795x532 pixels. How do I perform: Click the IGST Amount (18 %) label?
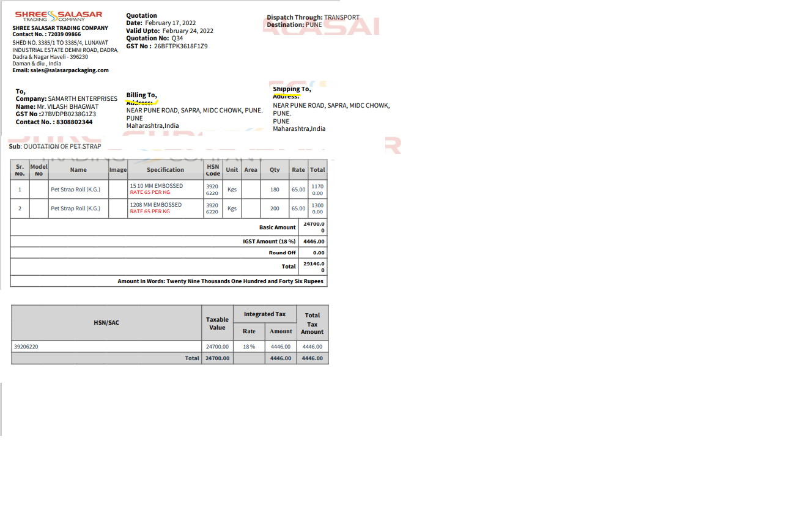268,242
